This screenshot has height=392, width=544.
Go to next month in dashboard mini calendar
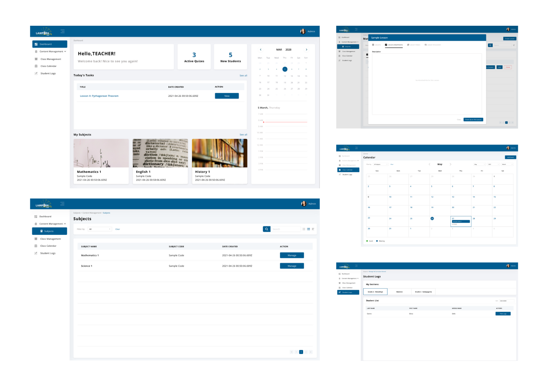[x=306, y=50]
